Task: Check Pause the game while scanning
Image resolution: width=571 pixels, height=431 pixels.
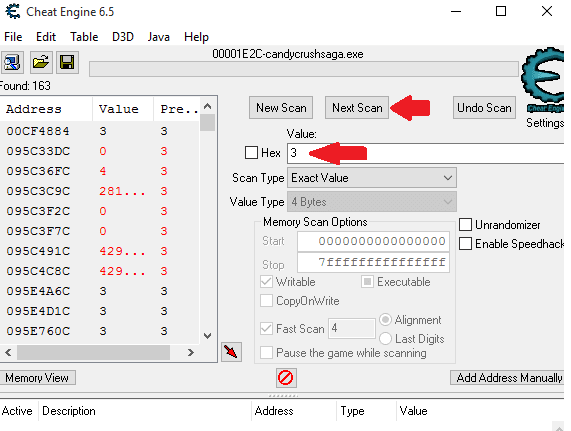Action: point(267,353)
